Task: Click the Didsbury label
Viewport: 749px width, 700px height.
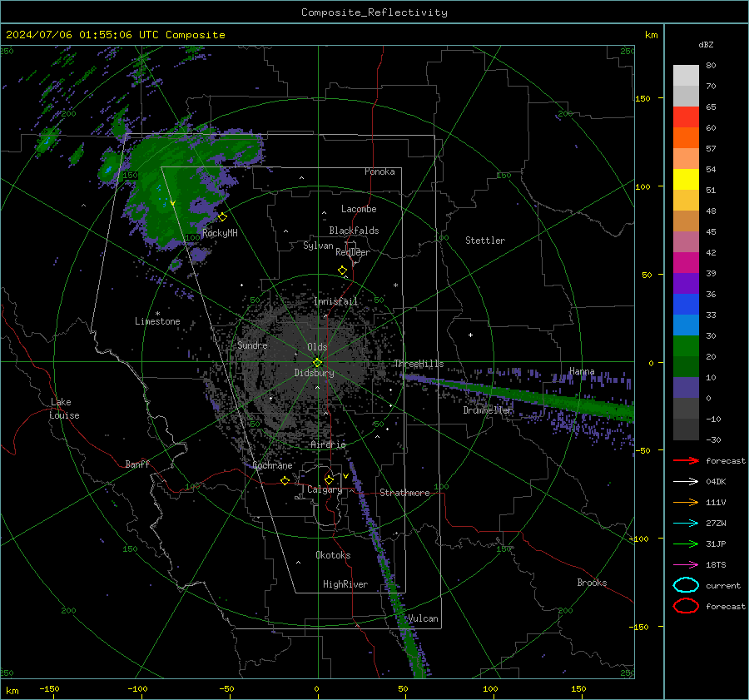Action: pyautogui.click(x=314, y=373)
